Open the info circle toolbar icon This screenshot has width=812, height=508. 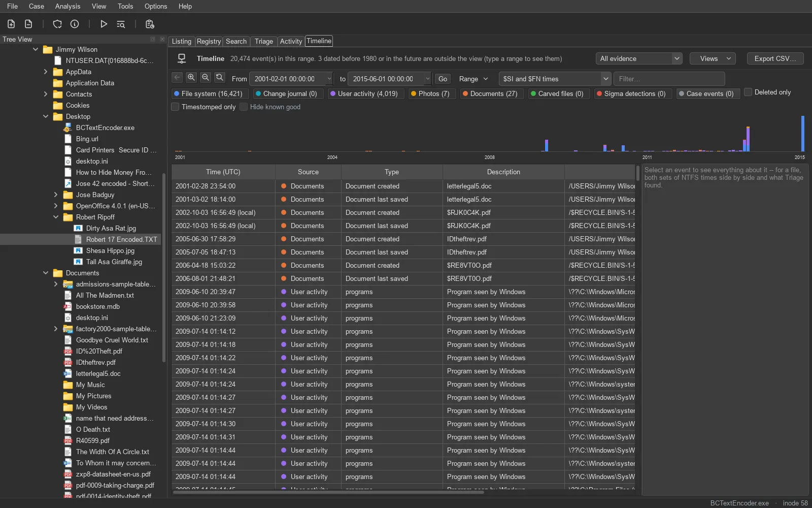click(x=75, y=24)
